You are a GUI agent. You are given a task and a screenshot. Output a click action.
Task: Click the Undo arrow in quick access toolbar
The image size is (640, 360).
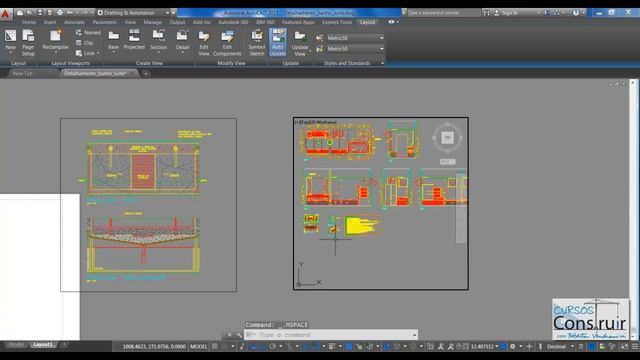coord(70,13)
